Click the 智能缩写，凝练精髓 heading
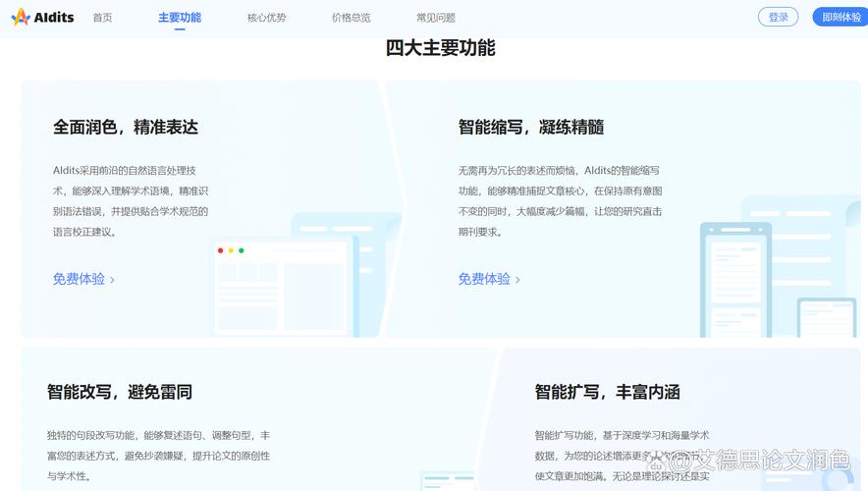 tap(531, 128)
